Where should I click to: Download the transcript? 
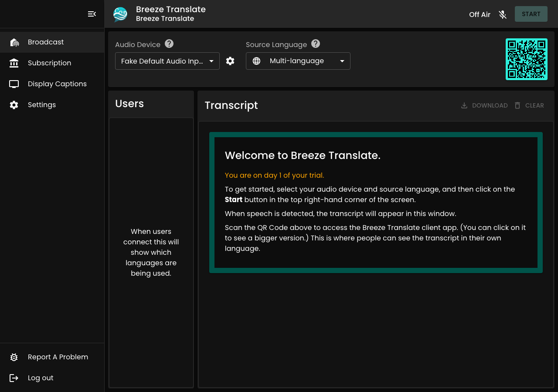tap(484, 105)
